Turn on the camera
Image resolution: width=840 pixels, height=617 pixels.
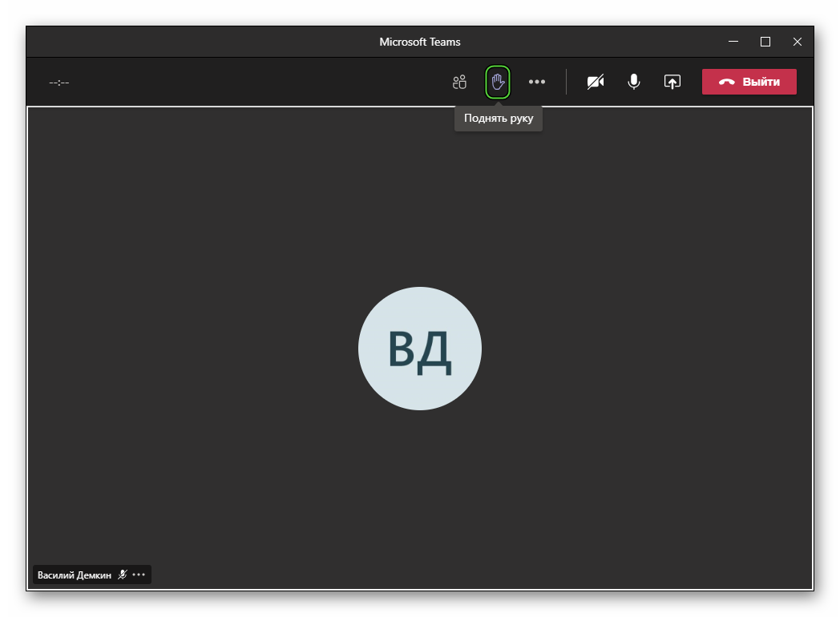click(x=596, y=82)
